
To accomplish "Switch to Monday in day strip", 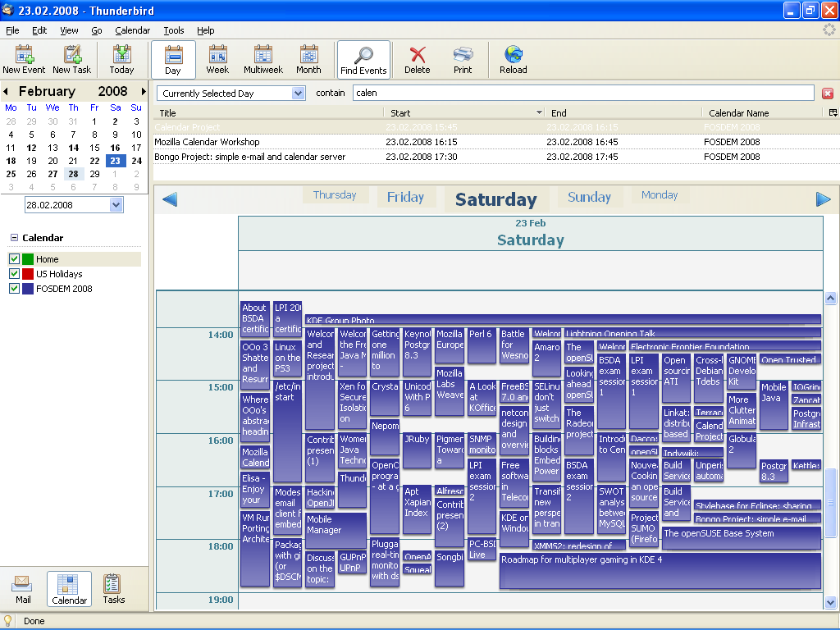I will click(x=660, y=195).
